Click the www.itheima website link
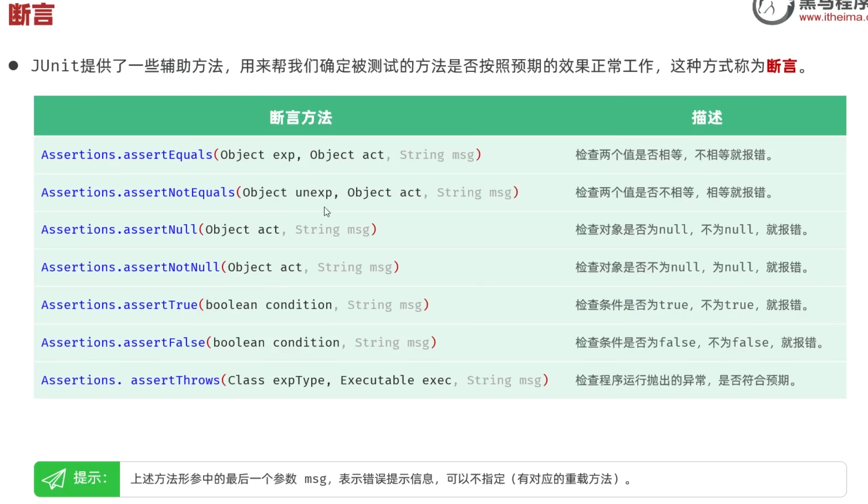Screen dimensions: 868x504 (x=833, y=17)
